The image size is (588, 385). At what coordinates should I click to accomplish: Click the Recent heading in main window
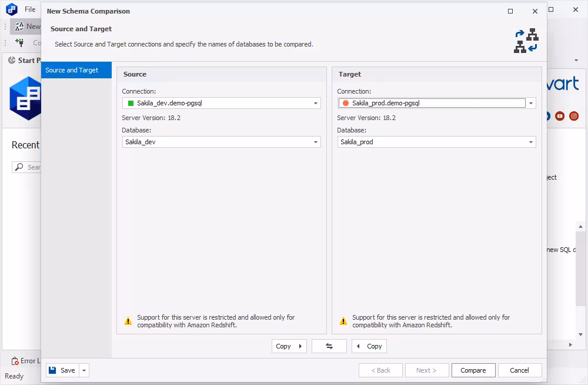(x=25, y=145)
